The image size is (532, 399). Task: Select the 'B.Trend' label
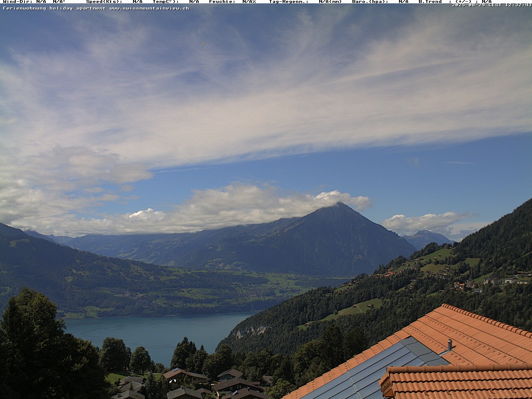(x=430, y=2)
